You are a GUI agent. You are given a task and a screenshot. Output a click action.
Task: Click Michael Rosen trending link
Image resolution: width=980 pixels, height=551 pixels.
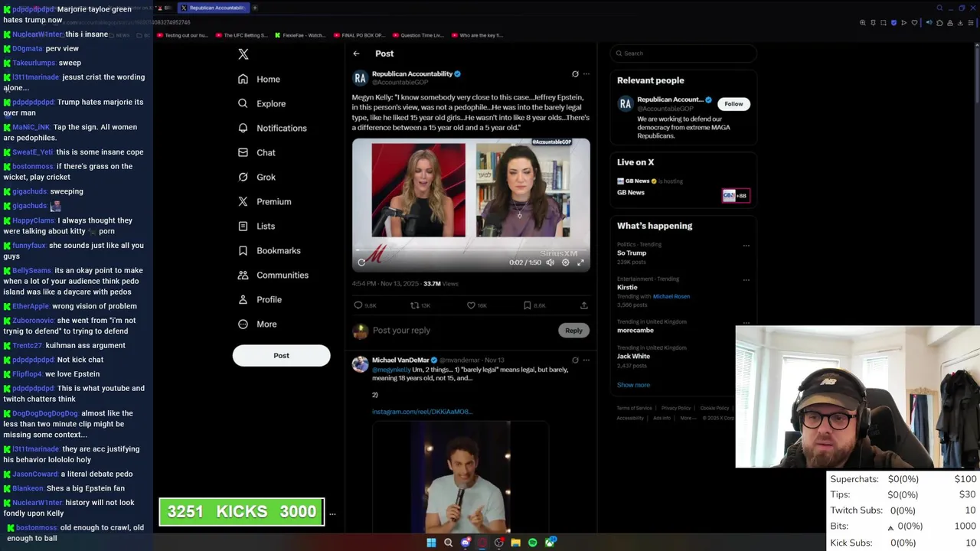671,296
